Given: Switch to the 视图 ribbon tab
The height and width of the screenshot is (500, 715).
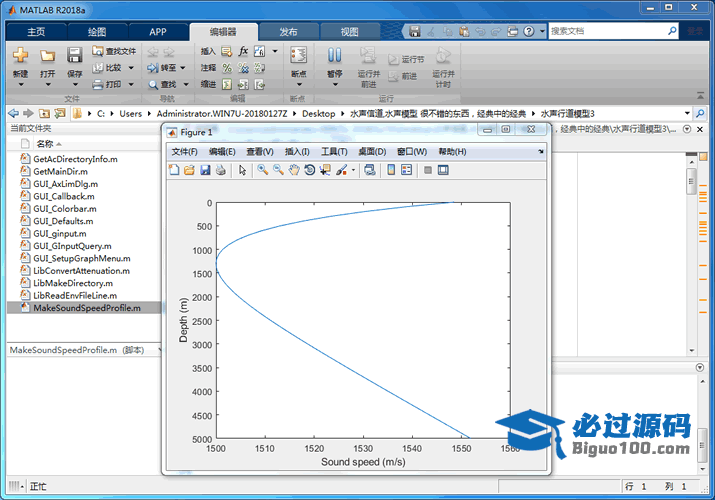Looking at the screenshot, I should (349, 32).
